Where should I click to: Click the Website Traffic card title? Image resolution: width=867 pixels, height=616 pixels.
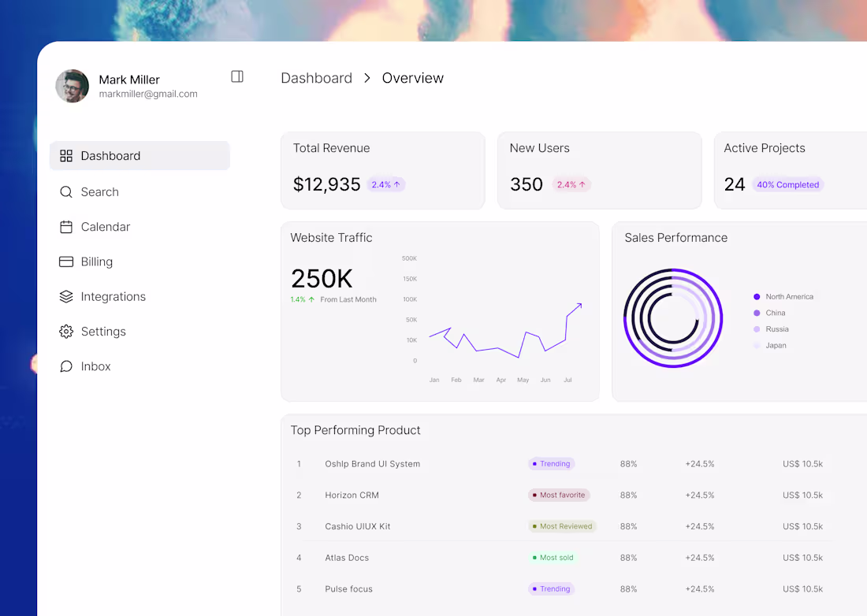331,238
